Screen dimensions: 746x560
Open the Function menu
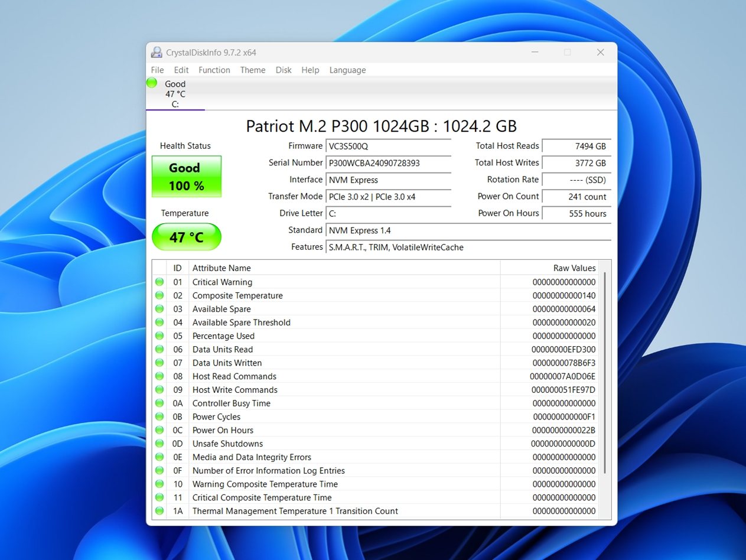point(214,70)
